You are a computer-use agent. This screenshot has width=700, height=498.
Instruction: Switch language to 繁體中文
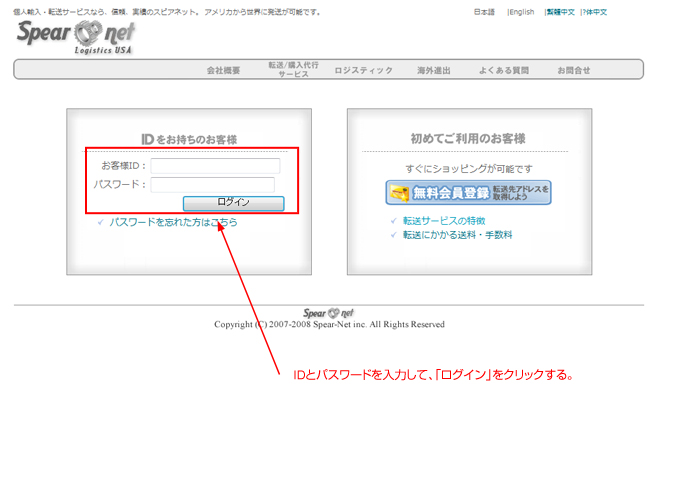click(x=560, y=13)
